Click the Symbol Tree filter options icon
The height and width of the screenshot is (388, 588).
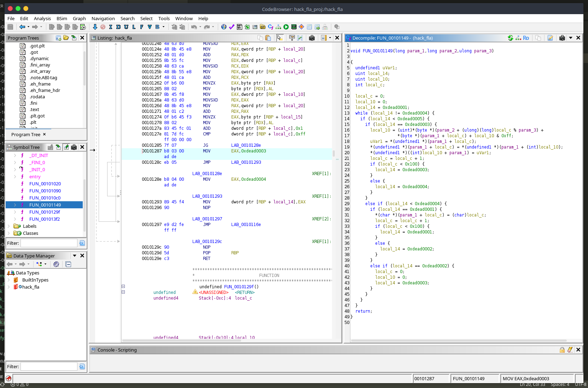(x=82, y=243)
